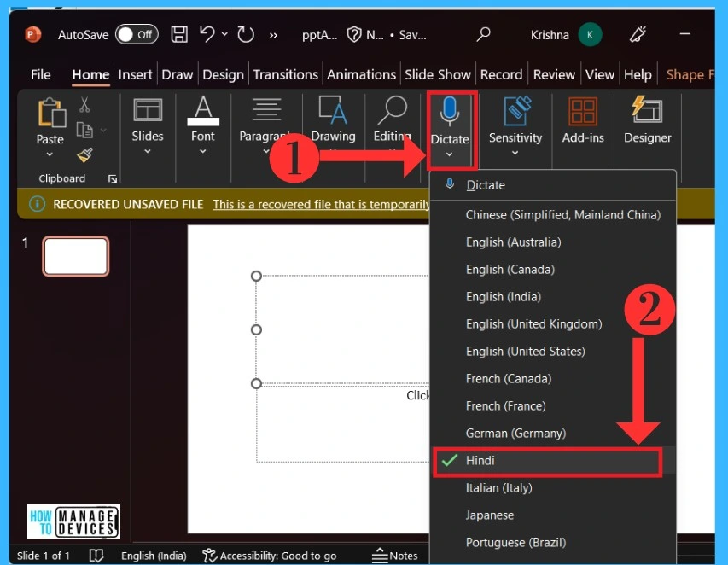
Task: Choose English (United States) language
Action: 552,352
